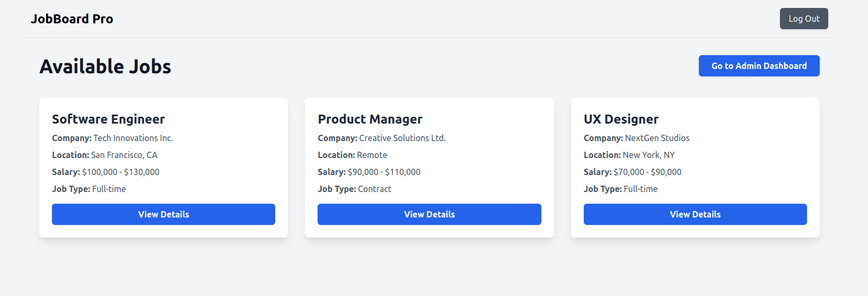868x296 pixels.
Task: Open the Admin Dashboard
Action: 759,66
